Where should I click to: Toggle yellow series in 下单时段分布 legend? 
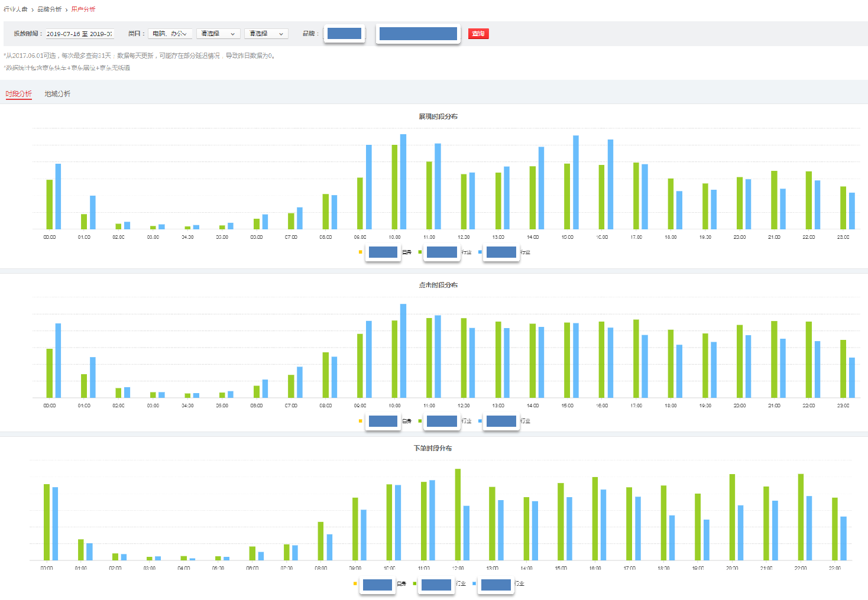[355, 583]
